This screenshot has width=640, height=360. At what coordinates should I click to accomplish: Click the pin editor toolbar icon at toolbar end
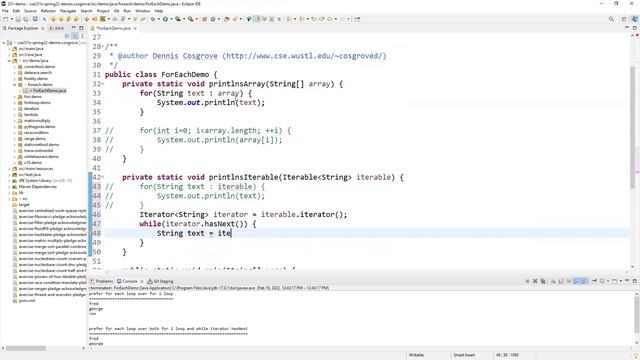pos(357,19)
